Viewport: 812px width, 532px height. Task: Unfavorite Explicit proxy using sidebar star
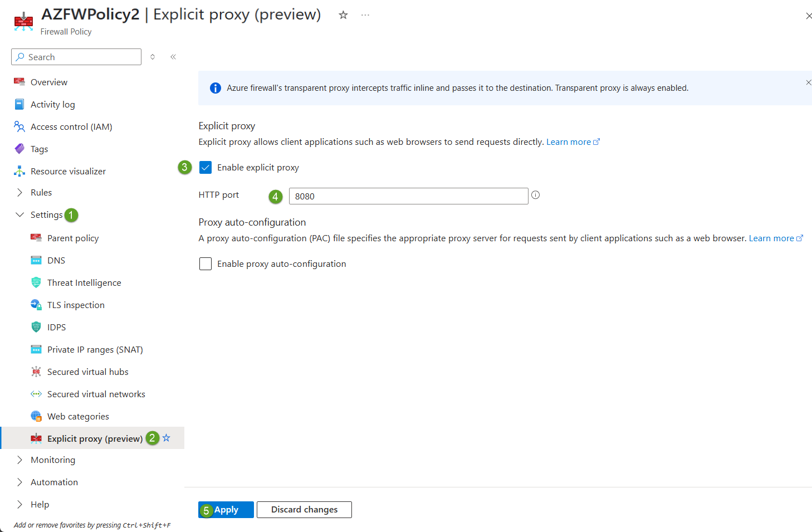166,438
